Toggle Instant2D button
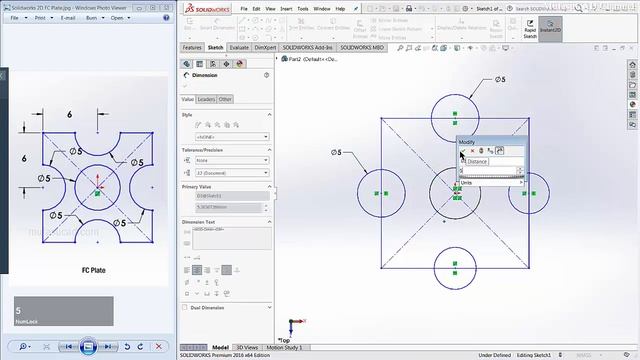Viewport: 640px width, 360px height. 550,29
